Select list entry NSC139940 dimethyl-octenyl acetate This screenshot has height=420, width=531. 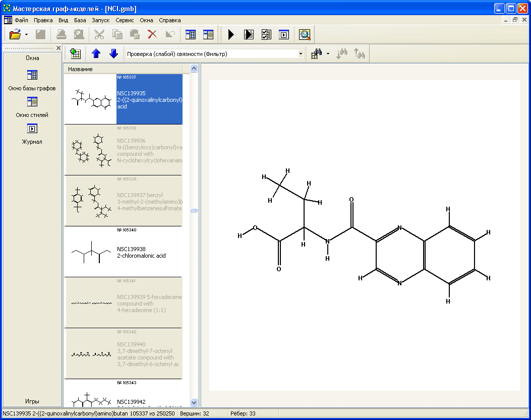[124, 353]
